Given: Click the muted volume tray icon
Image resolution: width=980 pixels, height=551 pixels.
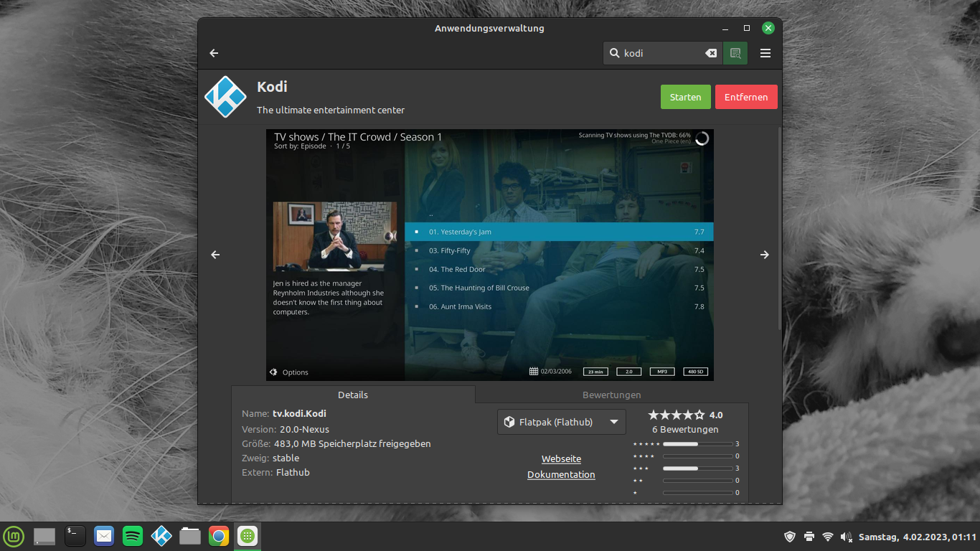Looking at the screenshot, I should [x=847, y=537].
